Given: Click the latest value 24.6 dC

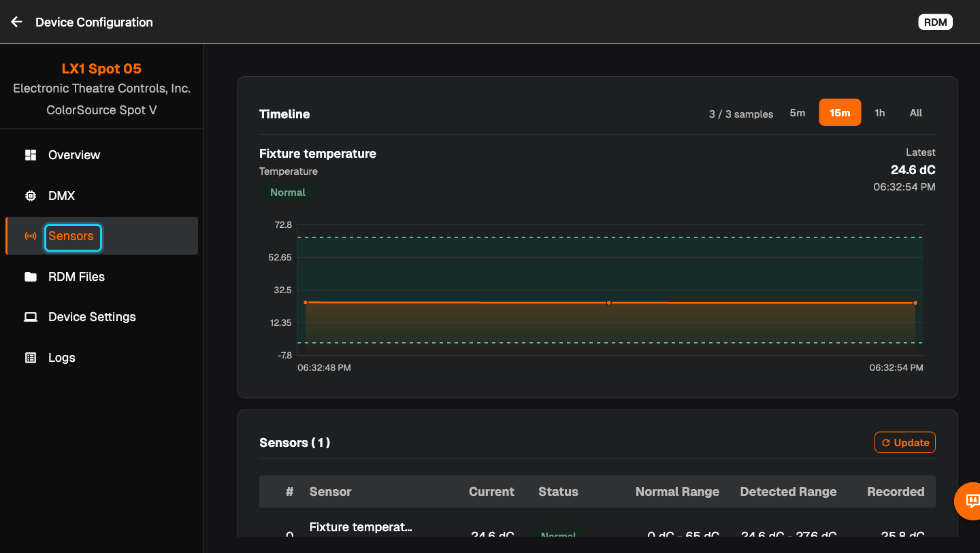Looking at the screenshot, I should 913,170.
